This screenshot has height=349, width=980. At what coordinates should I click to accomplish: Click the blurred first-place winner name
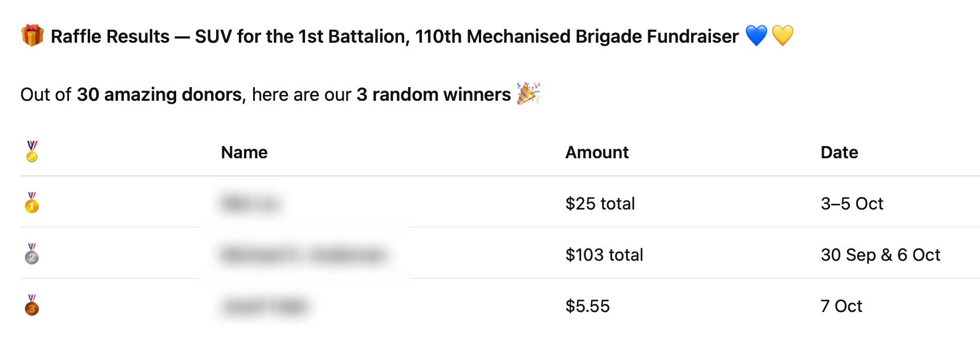[x=250, y=203]
